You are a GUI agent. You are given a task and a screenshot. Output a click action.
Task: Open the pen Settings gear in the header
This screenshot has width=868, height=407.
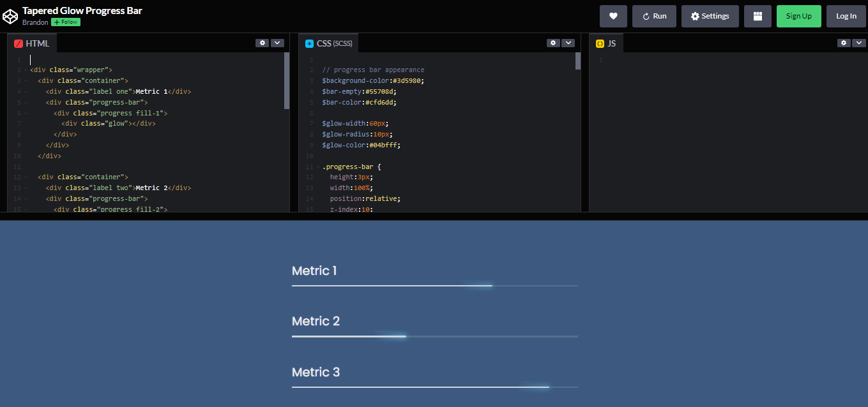click(710, 16)
